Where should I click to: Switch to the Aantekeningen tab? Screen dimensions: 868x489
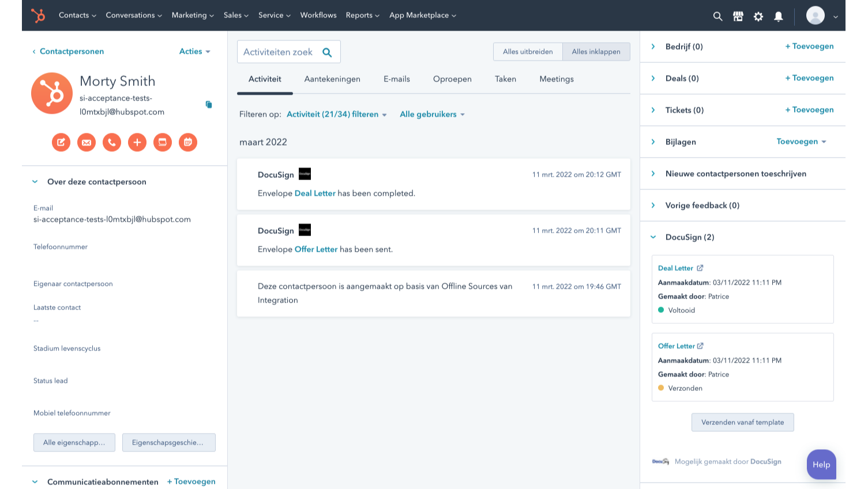(332, 79)
